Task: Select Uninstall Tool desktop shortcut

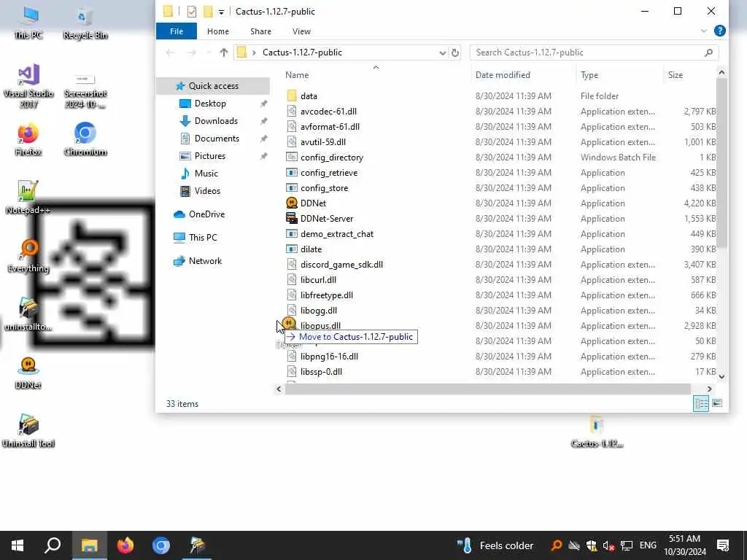Action: coord(28,431)
